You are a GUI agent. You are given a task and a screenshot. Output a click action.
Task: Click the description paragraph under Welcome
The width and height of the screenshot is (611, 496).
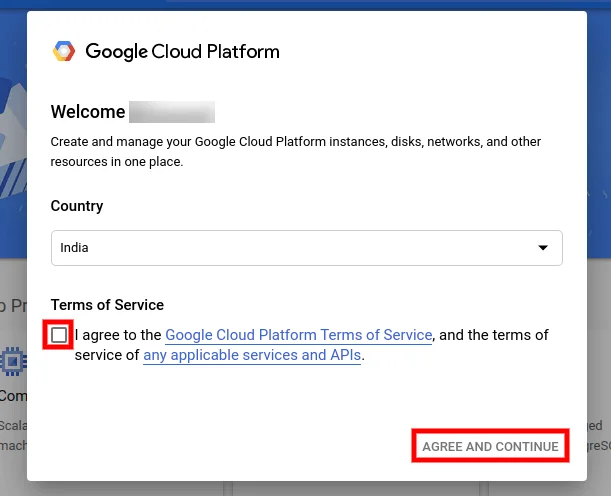[x=296, y=151]
